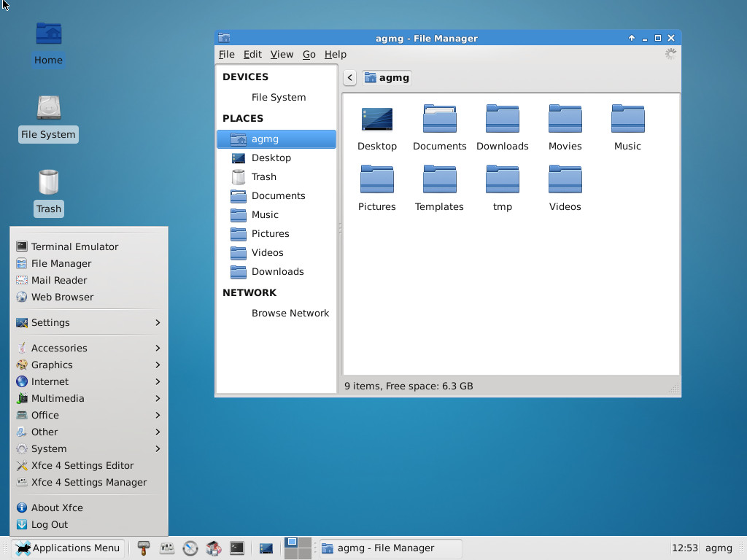Select Documents in Places sidebar
Screen dimensions: 747x560
(x=276, y=195)
